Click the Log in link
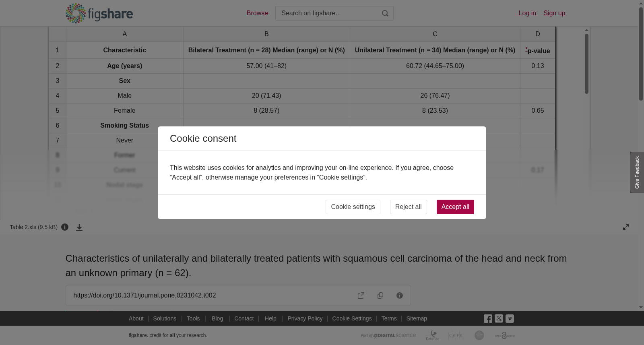 (x=527, y=13)
